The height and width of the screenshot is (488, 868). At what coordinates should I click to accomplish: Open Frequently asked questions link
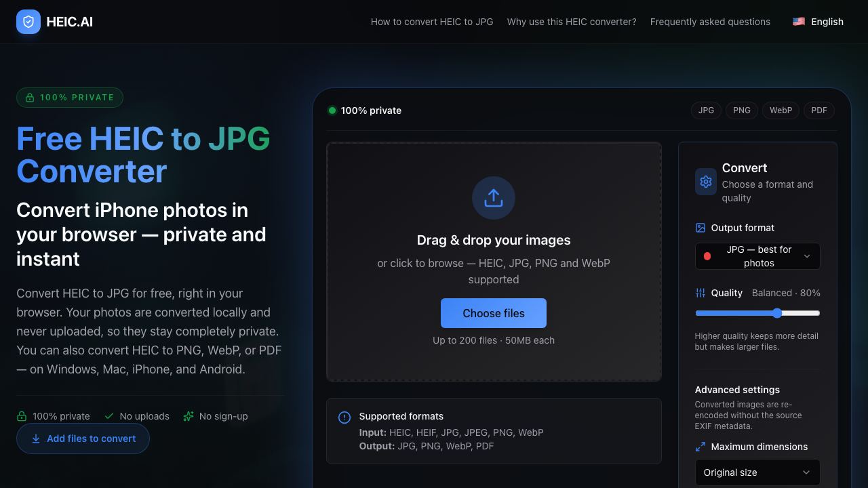click(x=710, y=22)
